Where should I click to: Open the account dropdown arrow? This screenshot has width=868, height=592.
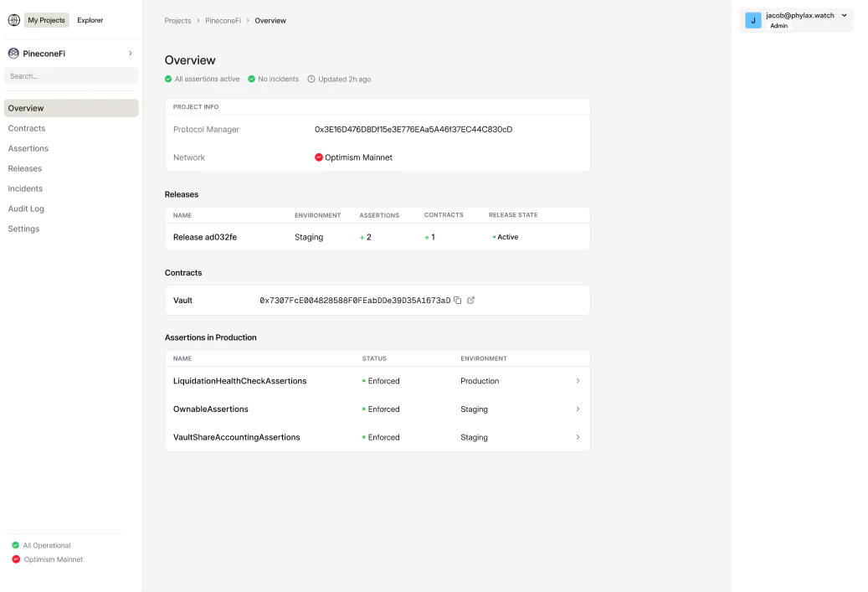[x=845, y=16]
